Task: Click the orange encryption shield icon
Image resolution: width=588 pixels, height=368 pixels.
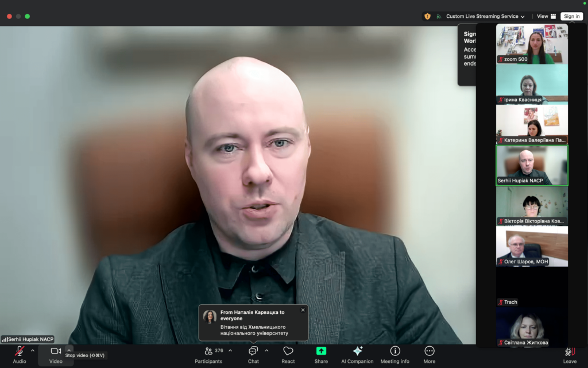Action: pyautogui.click(x=427, y=16)
